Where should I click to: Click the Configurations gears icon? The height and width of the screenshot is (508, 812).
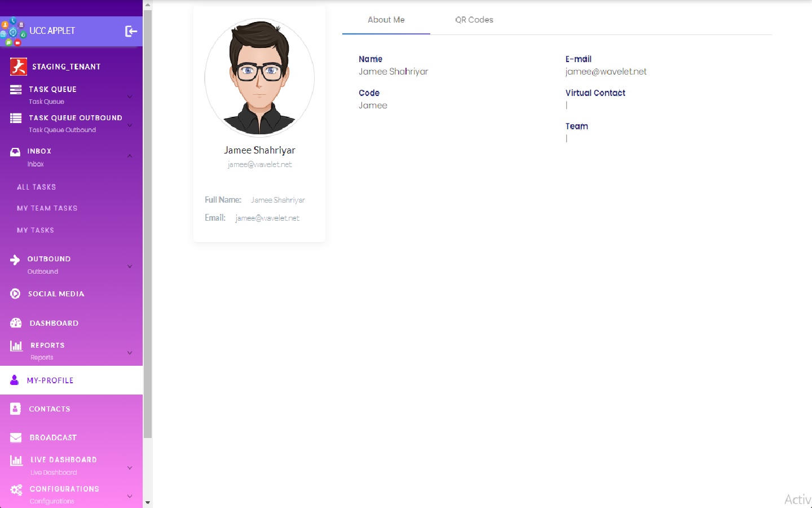16,489
